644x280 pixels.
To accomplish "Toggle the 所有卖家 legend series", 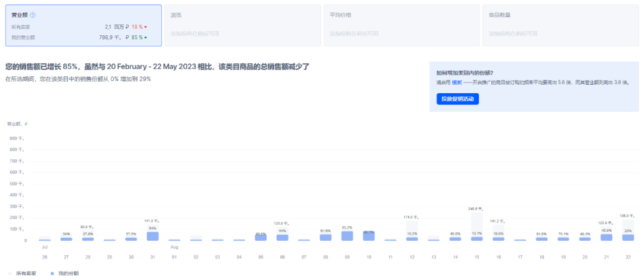I will tap(22, 273).
